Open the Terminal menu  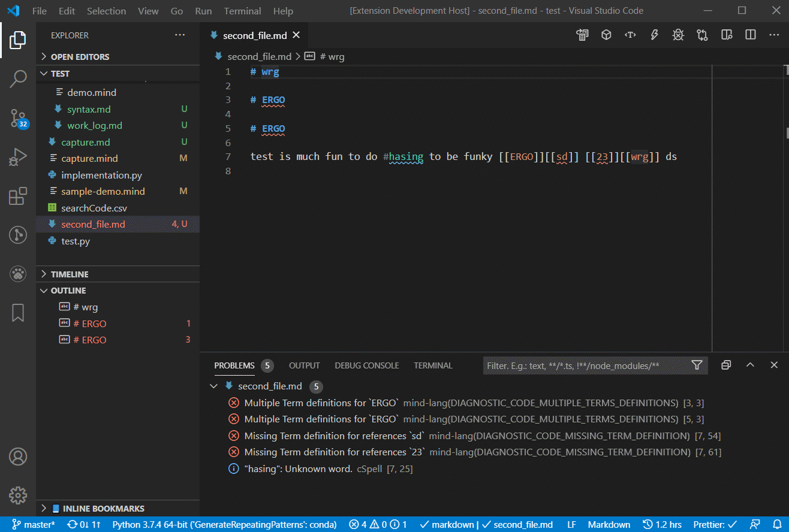coord(242,11)
